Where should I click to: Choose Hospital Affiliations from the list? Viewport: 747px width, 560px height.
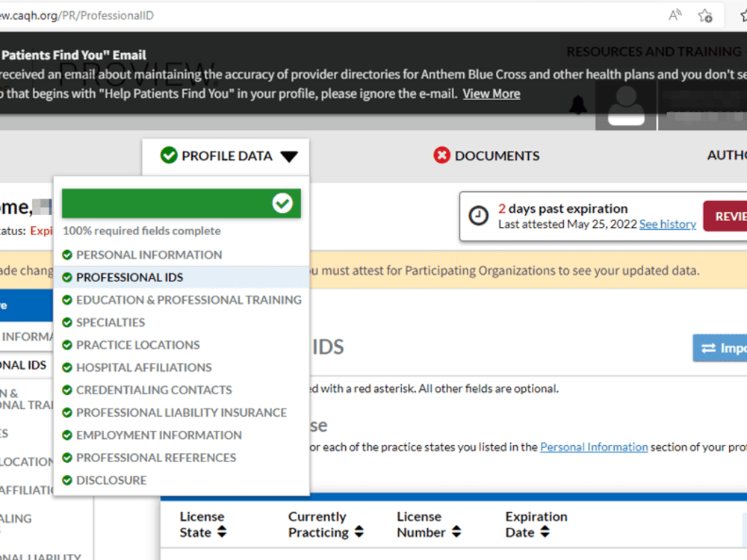(x=144, y=367)
